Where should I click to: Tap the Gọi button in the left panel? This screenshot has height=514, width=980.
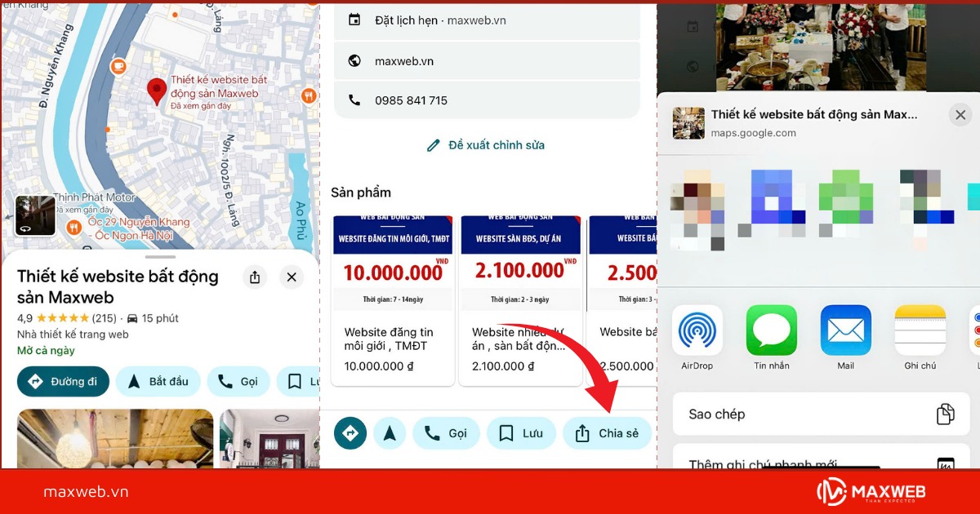point(238,381)
